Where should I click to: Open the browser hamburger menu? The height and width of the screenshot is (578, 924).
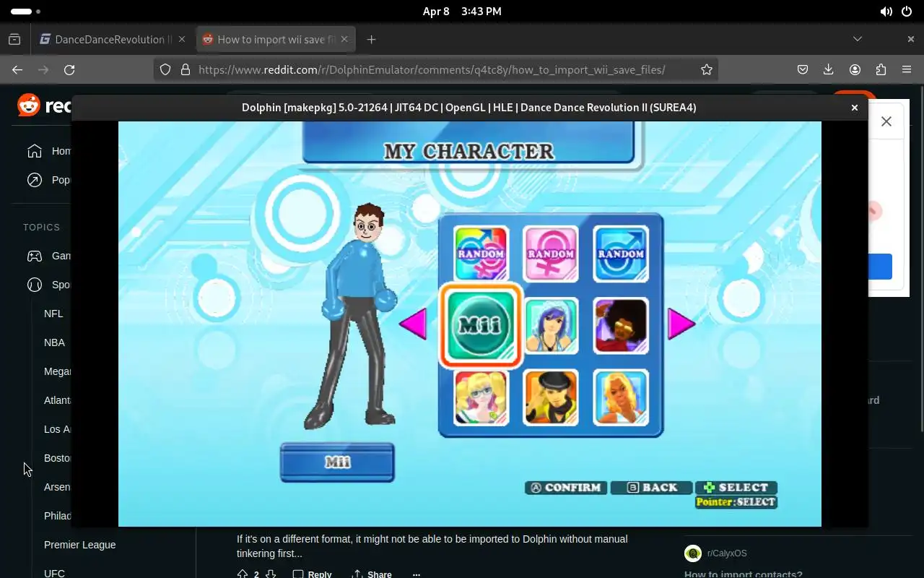click(x=907, y=69)
